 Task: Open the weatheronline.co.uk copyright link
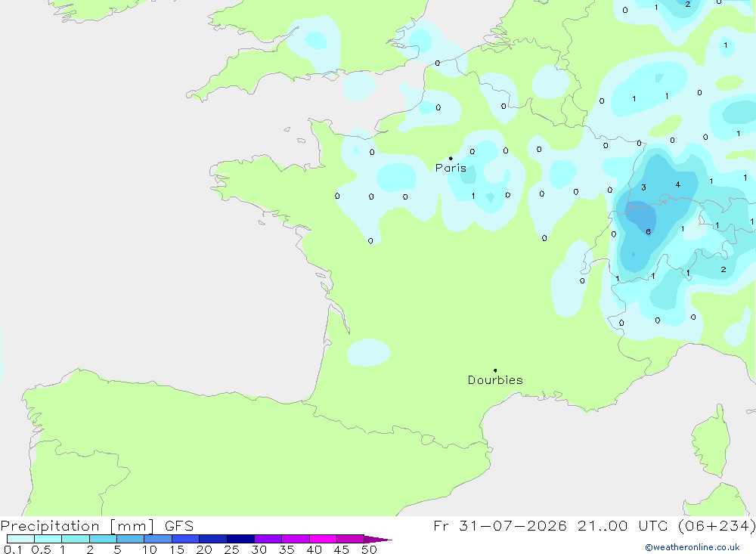pyautogui.click(x=692, y=547)
